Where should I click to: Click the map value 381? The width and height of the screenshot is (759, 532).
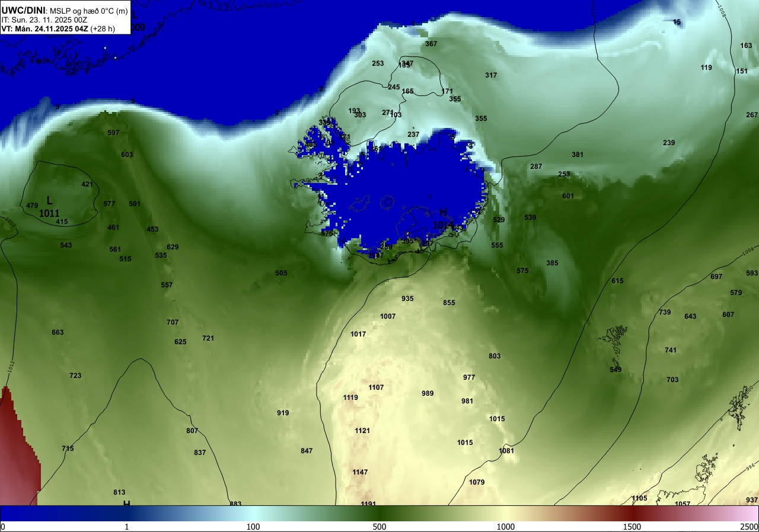pyautogui.click(x=578, y=155)
